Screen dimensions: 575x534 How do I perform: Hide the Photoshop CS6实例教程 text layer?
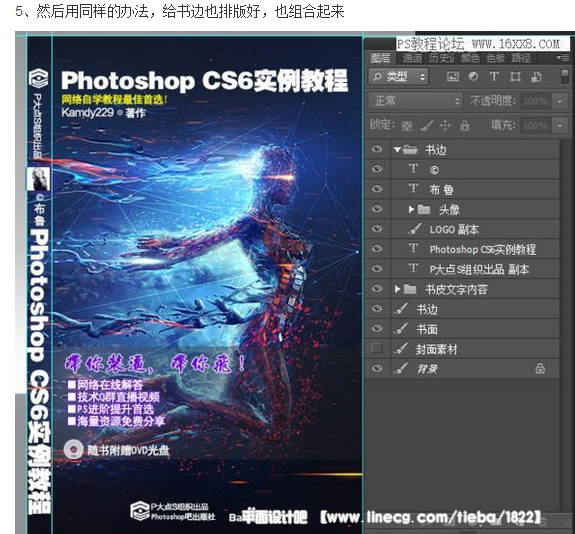[377, 248]
